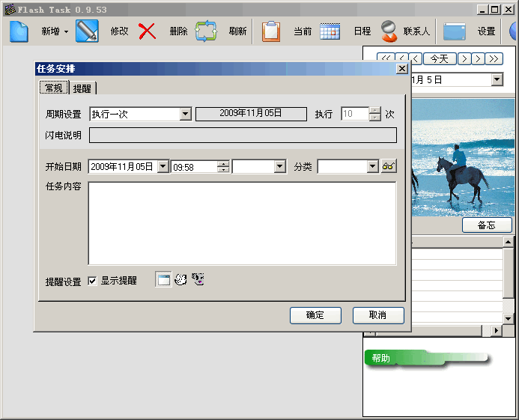
Task: Click the 当前 (Current) clipboard icon
Action: click(x=271, y=31)
